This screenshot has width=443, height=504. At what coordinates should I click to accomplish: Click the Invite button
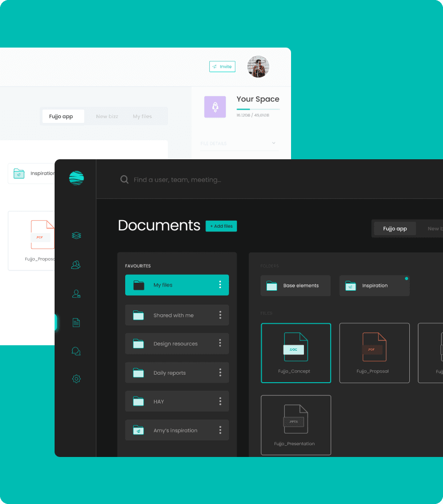(x=222, y=66)
